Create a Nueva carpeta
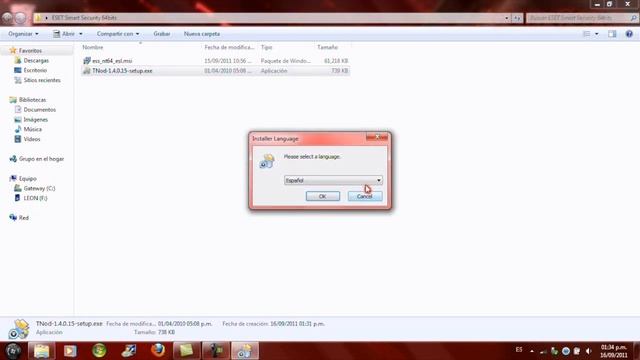This screenshot has width=640, height=360. [x=202, y=34]
